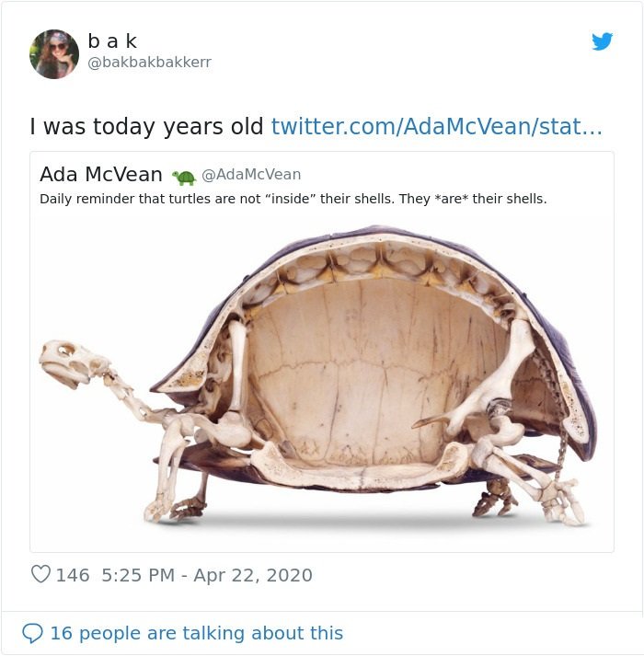Click the green turtle emoji beside Ada McVean

pyautogui.click(x=184, y=177)
